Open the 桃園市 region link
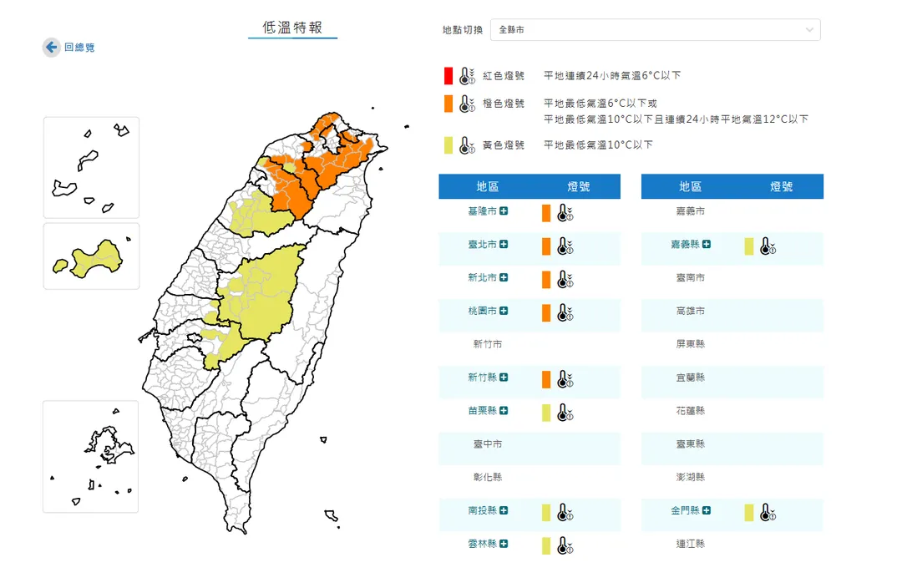The height and width of the screenshot is (588, 902). pos(482,312)
